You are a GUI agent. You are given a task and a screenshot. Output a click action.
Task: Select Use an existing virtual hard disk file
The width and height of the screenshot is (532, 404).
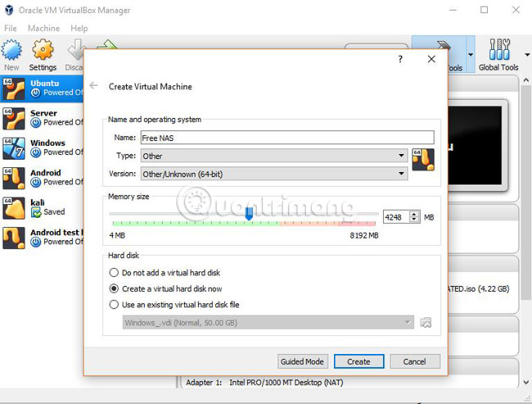coord(114,305)
